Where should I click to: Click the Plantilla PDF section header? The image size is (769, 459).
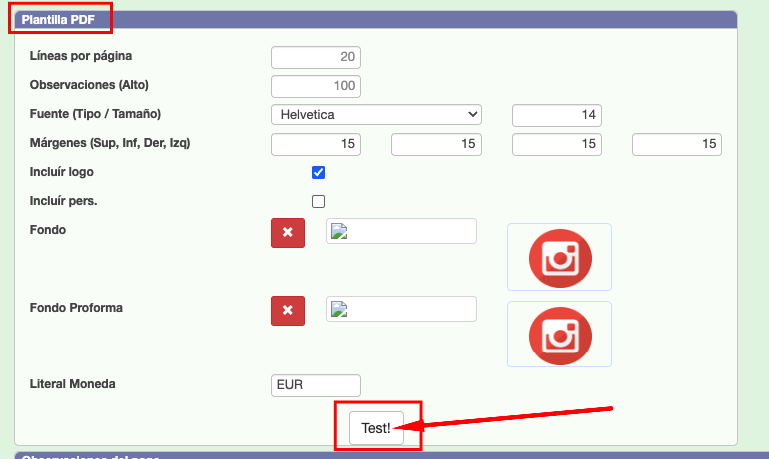(59, 19)
